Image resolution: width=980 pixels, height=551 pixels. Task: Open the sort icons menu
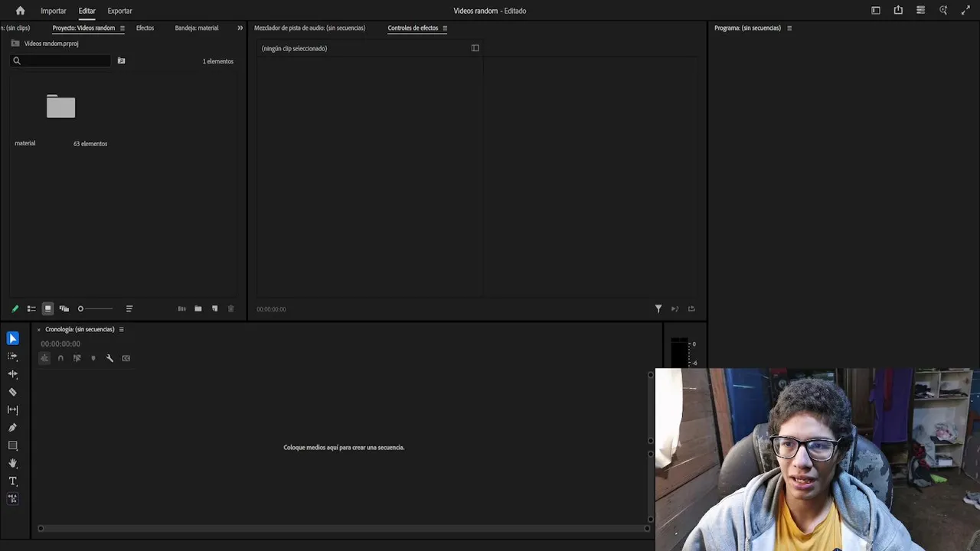pos(129,309)
